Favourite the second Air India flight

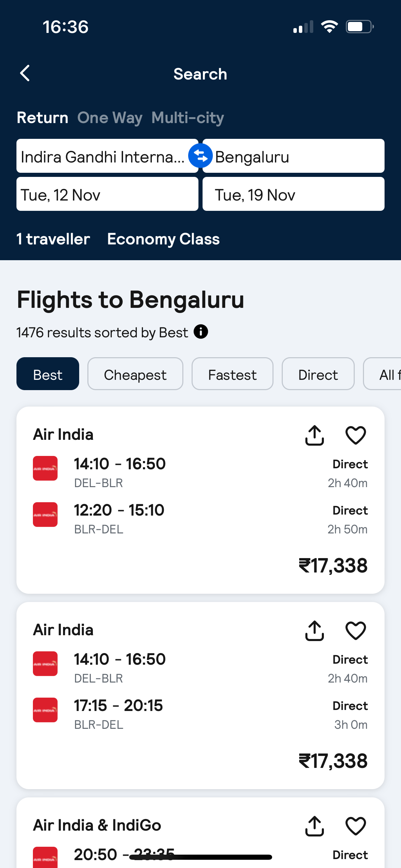tap(355, 630)
